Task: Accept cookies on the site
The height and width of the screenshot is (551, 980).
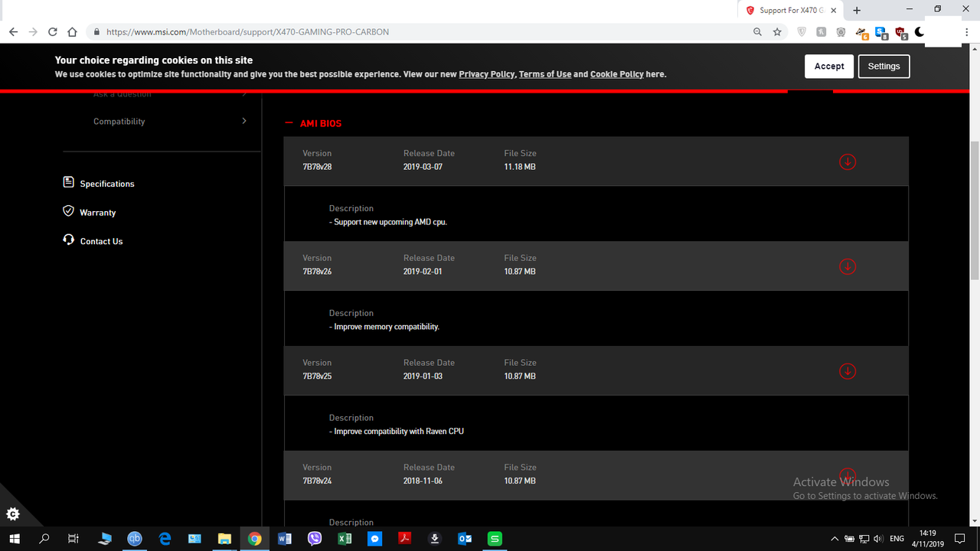Action: [x=829, y=67]
